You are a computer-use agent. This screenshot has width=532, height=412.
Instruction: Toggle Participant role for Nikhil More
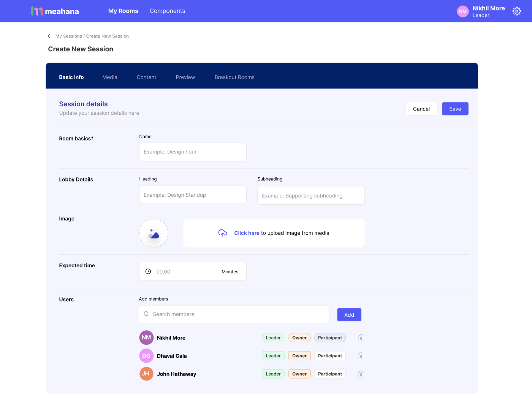[330, 338]
